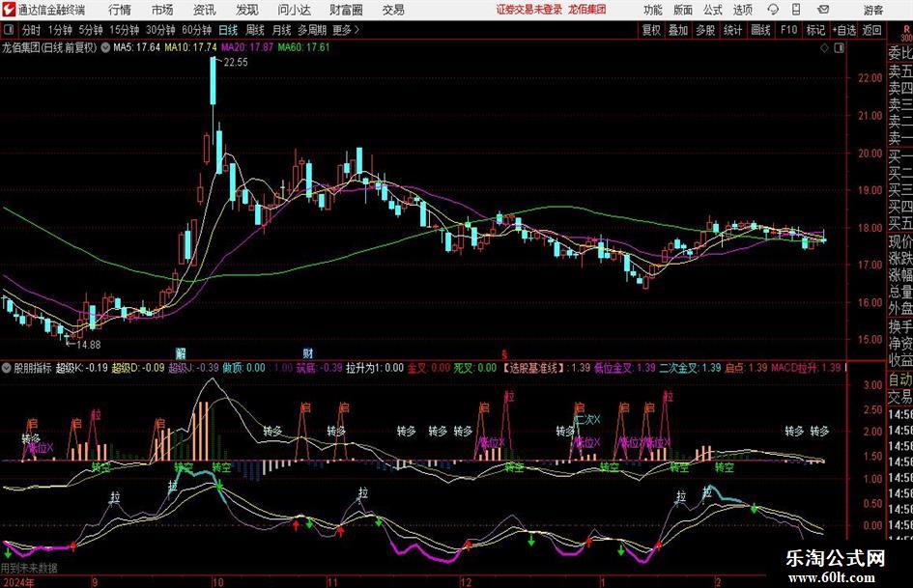This screenshot has height=588, width=913.
Task: Open the 交易 menu
Action: pyautogui.click(x=393, y=10)
